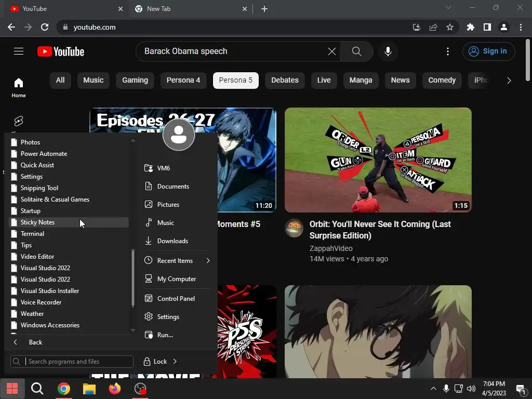Go forward with the browser forward arrow
The image size is (532, 399).
click(x=28, y=27)
